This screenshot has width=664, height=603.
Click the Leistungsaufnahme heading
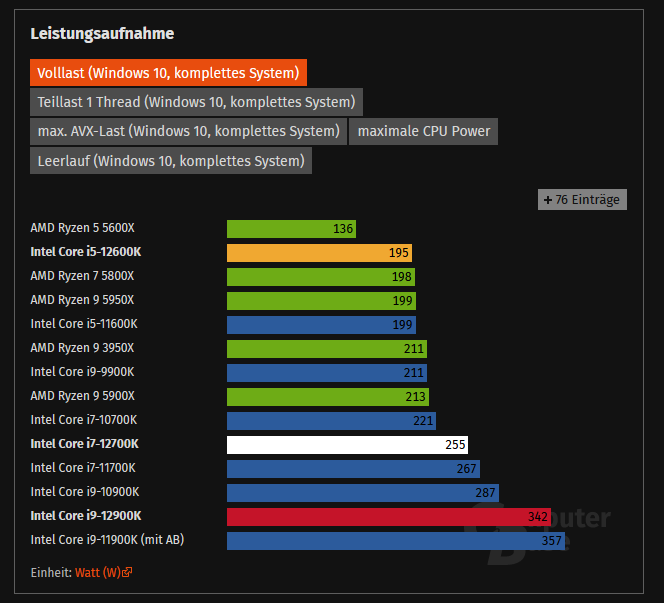pyautogui.click(x=102, y=34)
